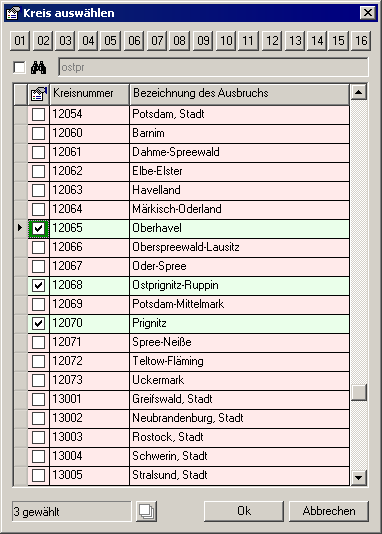Toggle the checkbox next to the binoculars
Viewport: 382px width, 534px height.
pos(19,67)
